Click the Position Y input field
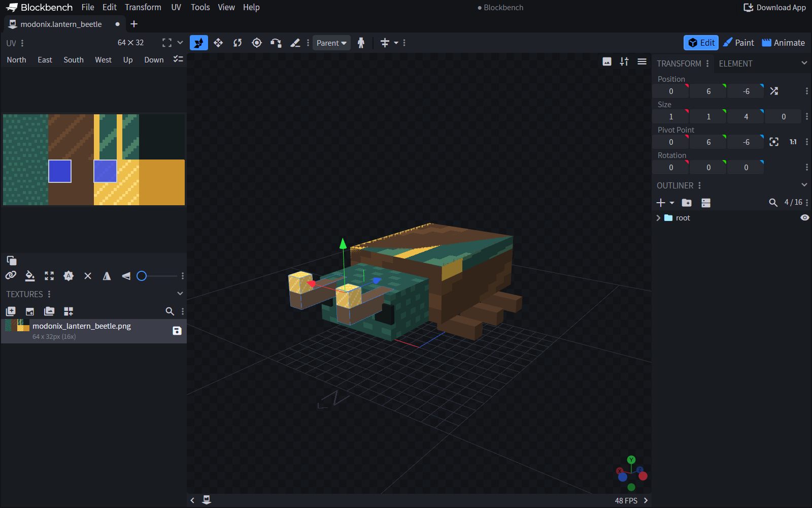 pyautogui.click(x=708, y=91)
